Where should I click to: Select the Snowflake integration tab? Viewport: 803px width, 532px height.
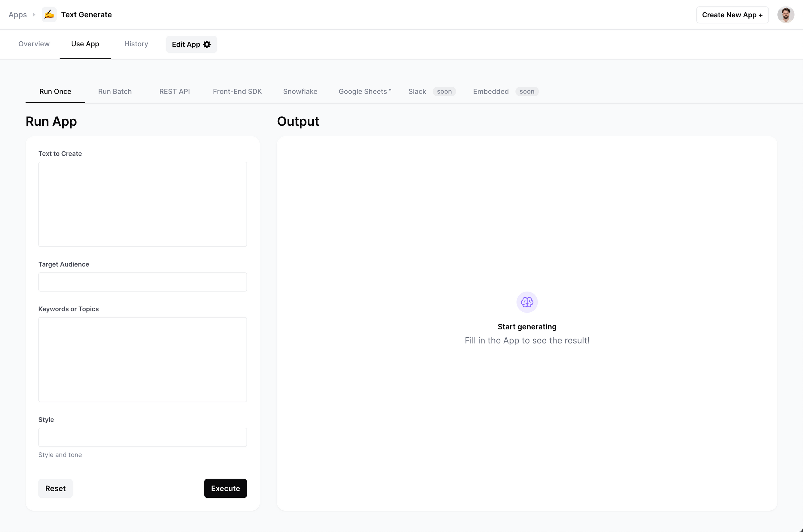click(x=300, y=92)
